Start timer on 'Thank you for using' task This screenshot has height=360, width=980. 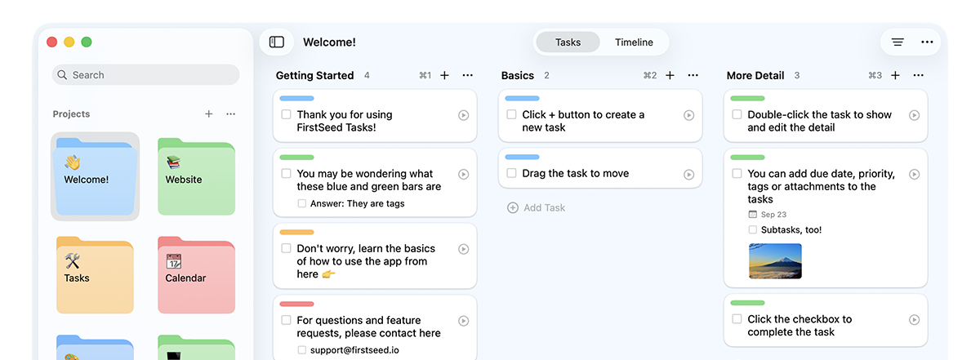pos(464,115)
